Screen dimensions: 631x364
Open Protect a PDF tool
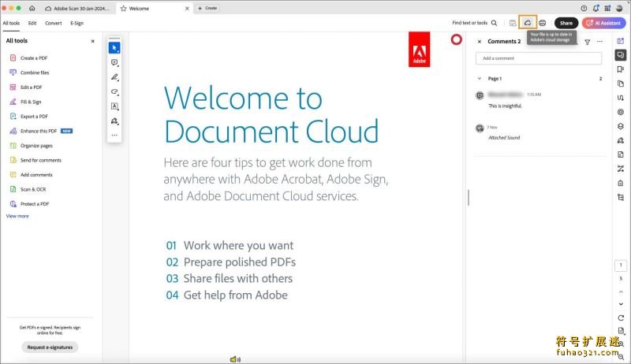tap(29, 204)
